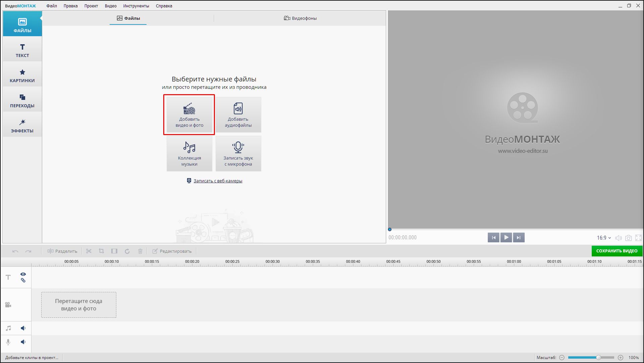The image size is (644, 363).
Task: Adjust the Масштаб zoom slider handle
Action: tap(598, 358)
